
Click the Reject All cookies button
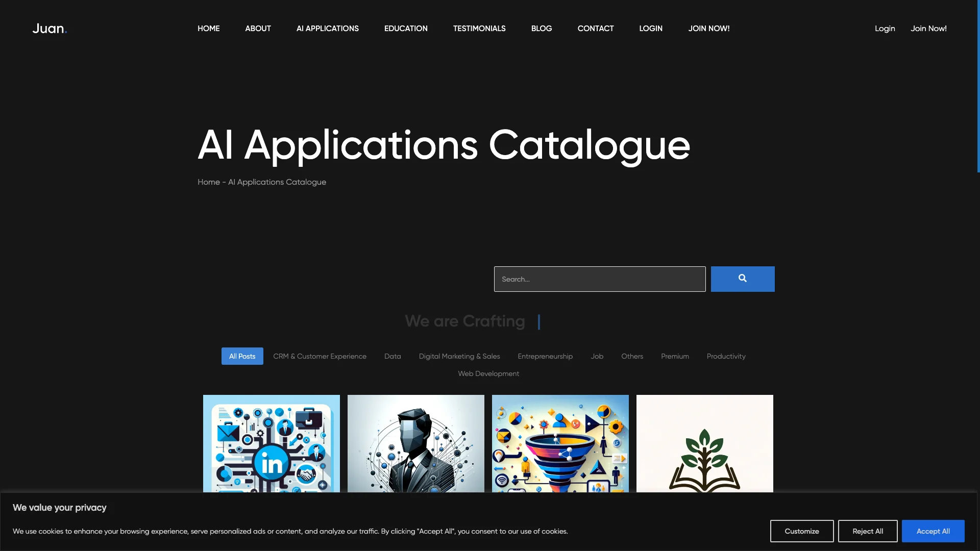(868, 531)
